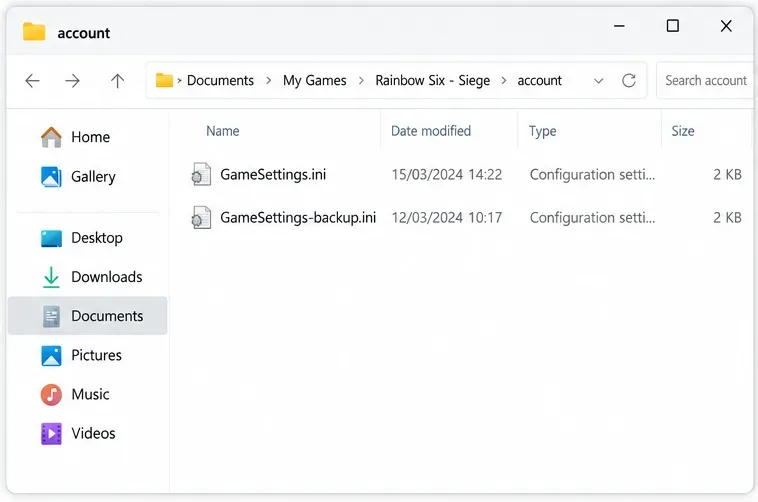
Task: Navigate up one folder level
Action: coord(117,80)
